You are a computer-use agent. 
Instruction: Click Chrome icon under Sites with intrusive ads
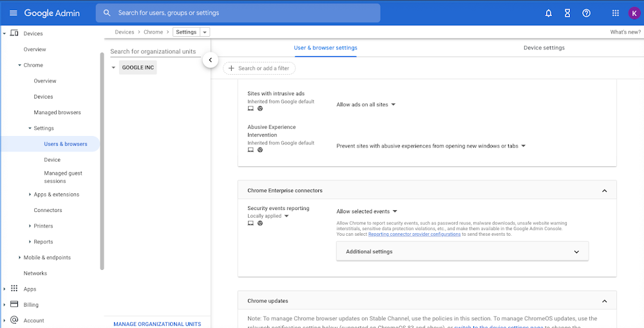(x=260, y=108)
